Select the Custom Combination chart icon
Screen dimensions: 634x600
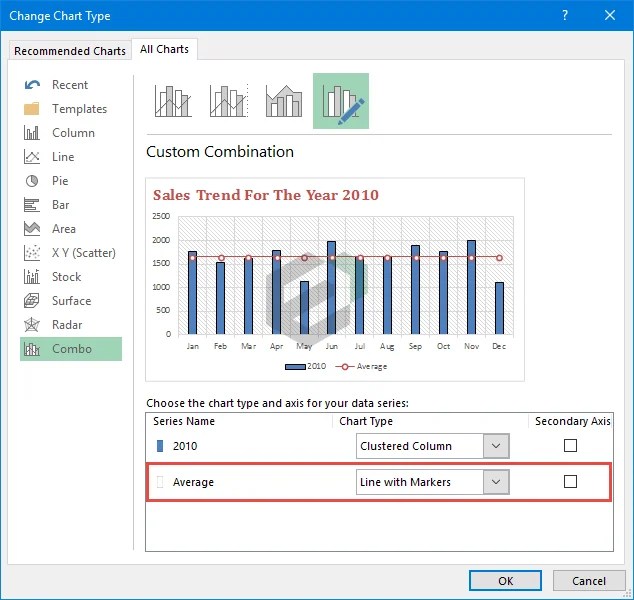341,101
